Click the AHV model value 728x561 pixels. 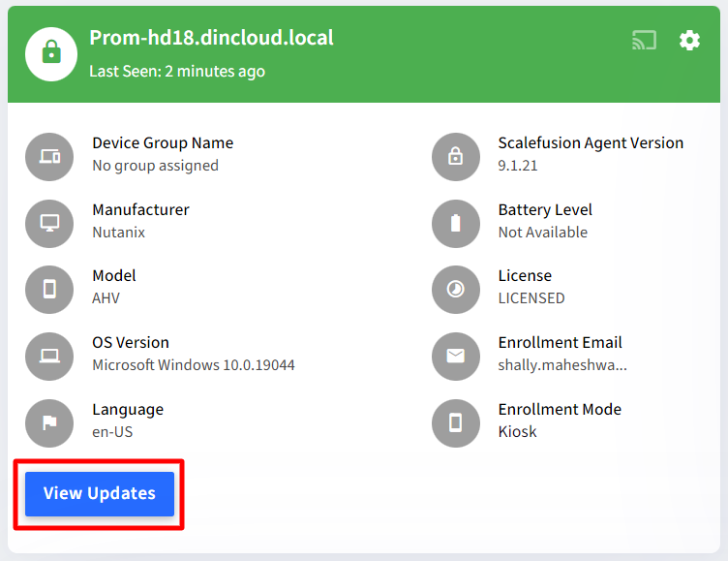[106, 297]
